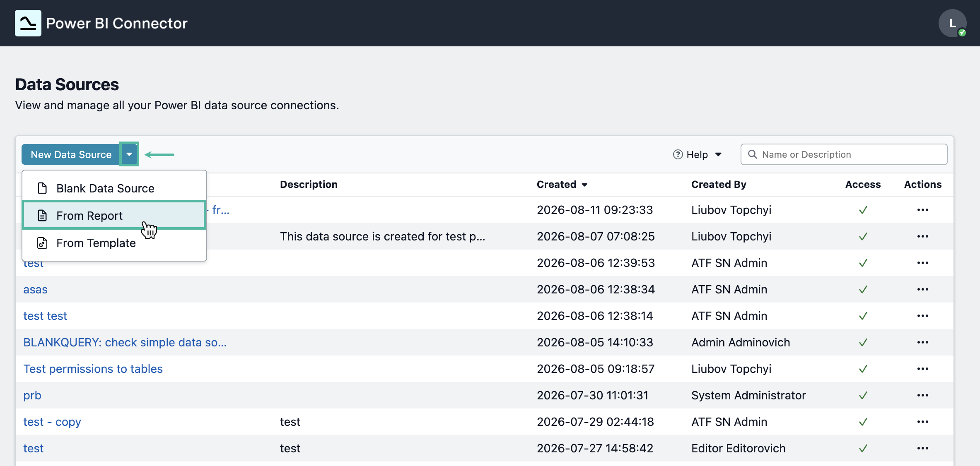Click the access checkmark in the test - copy row
This screenshot has height=466, width=980.
pos(863,422)
